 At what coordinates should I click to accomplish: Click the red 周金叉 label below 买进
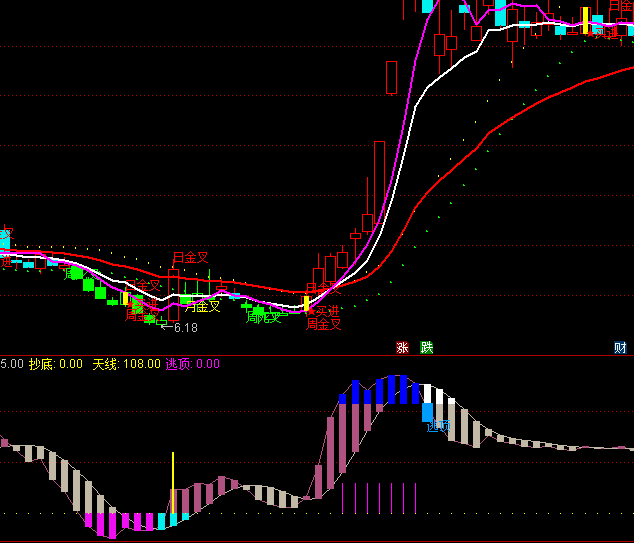pos(323,323)
